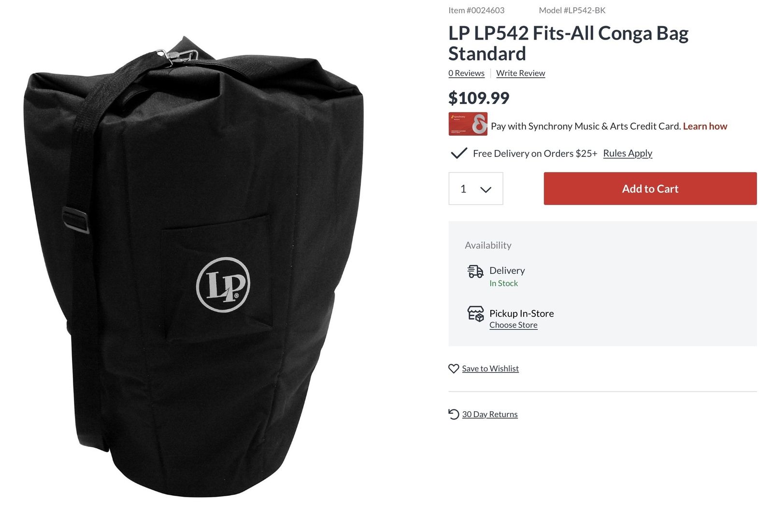Click the free delivery checkmark icon
This screenshot has width=773, height=532.
(x=458, y=153)
